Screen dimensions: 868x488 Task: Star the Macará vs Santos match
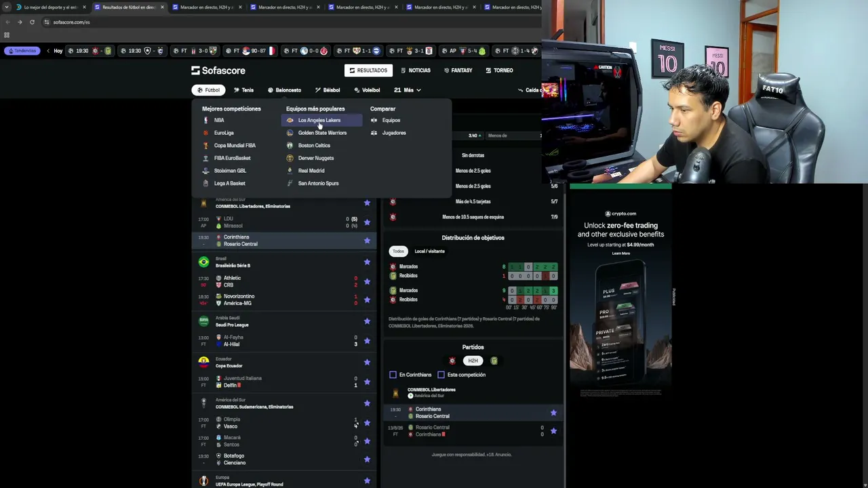(367, 441)
